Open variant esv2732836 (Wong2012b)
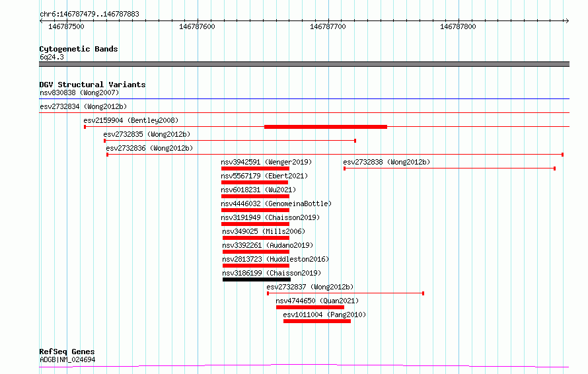Screen dimensions: 588x374 click(149, 148)
